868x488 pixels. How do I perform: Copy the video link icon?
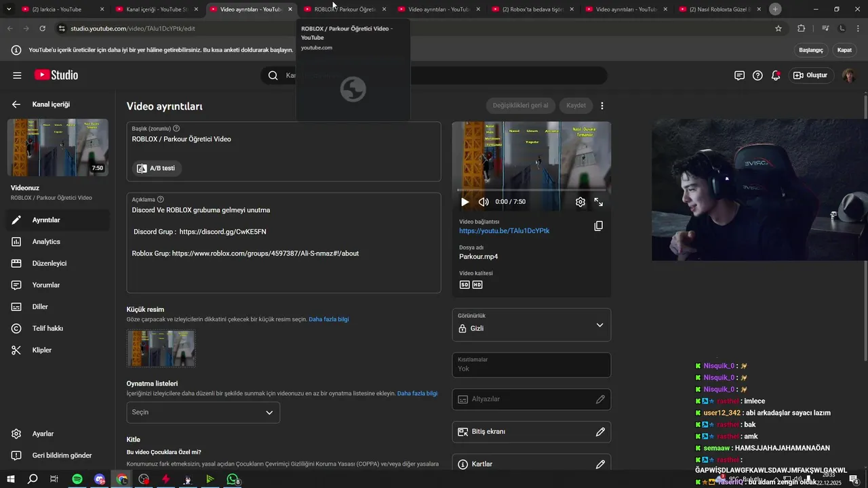point(598,226)
